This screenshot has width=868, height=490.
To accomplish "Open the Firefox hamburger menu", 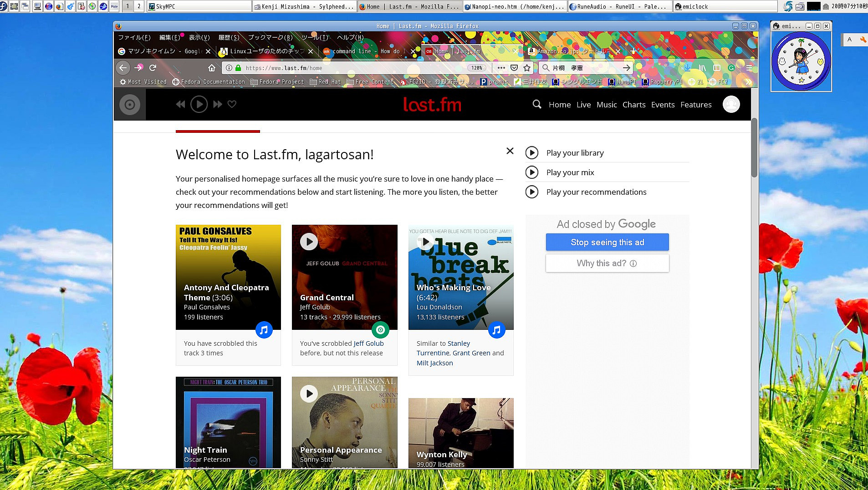I will [749, 68].
